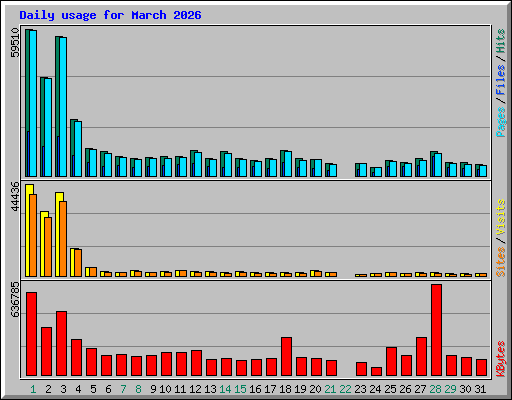
Task: Click day 6 on the x-axis
Action: tap(108, 389)
